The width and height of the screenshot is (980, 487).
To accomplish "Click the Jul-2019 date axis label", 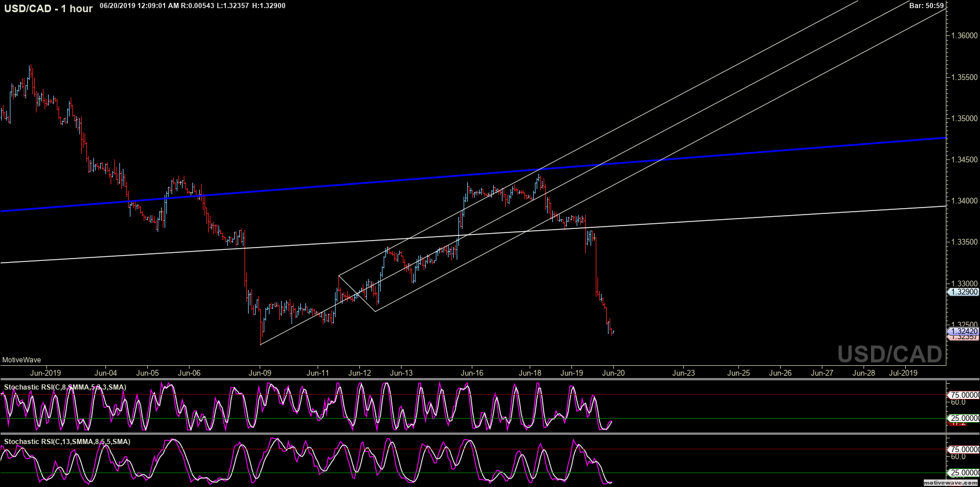I will coord(903,373).
